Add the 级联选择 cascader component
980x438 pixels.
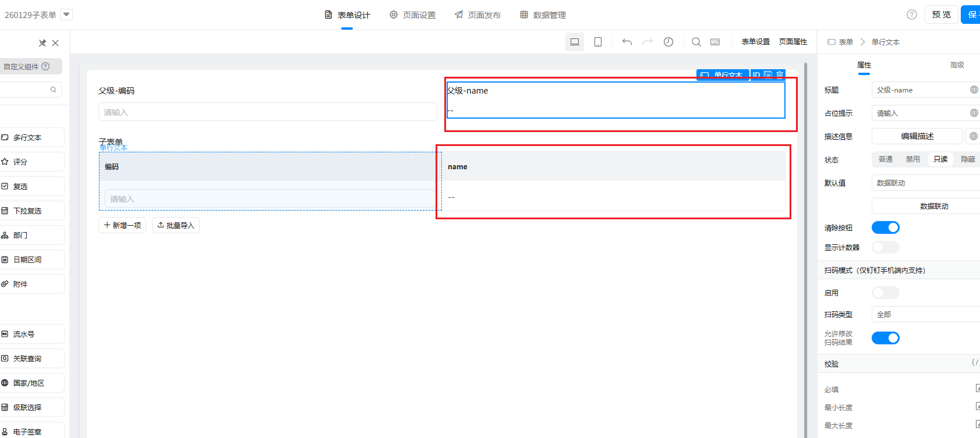pos(30,408)
